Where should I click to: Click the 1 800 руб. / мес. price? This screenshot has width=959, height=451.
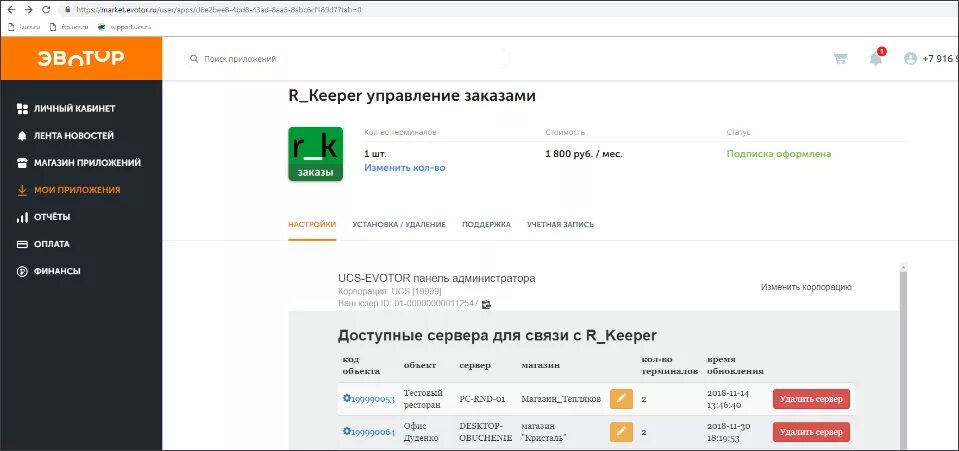(x=583, y=154)
